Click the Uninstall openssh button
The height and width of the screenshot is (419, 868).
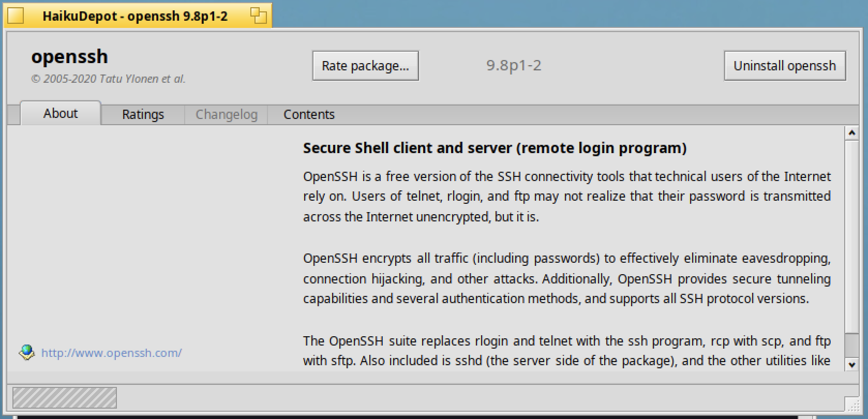(785, 66)
